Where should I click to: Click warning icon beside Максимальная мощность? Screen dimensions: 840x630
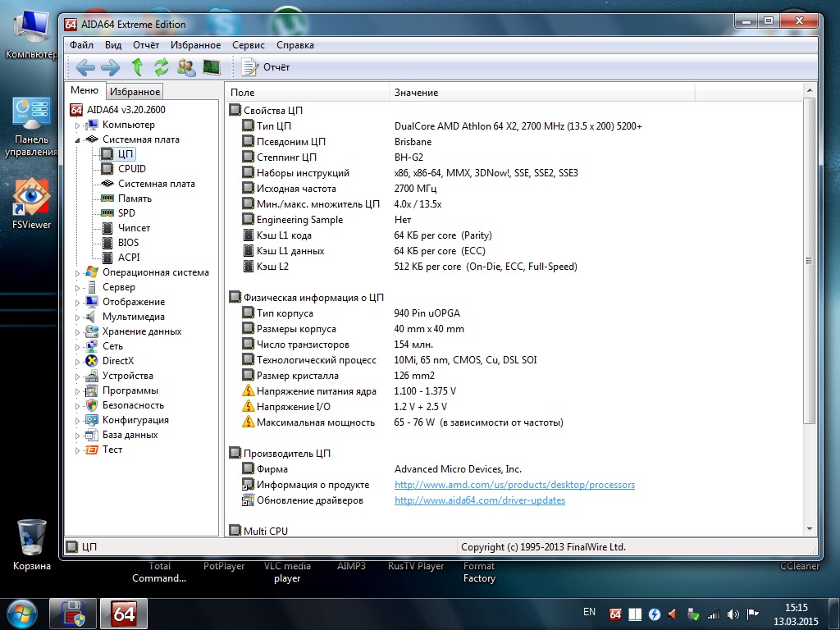248,422
